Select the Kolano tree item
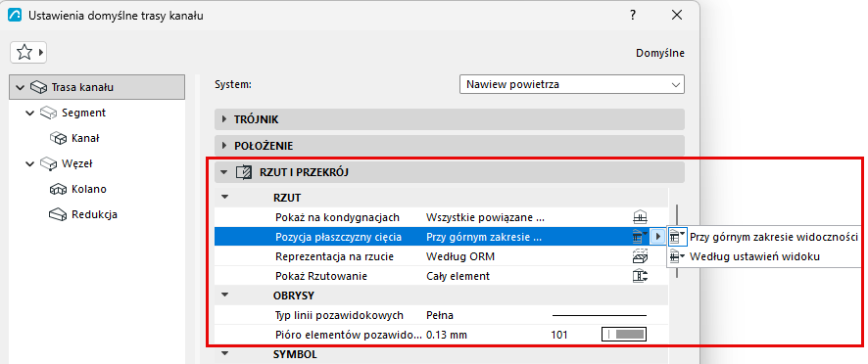The height and width of the screenshot is (364, 868). point(88,189)
